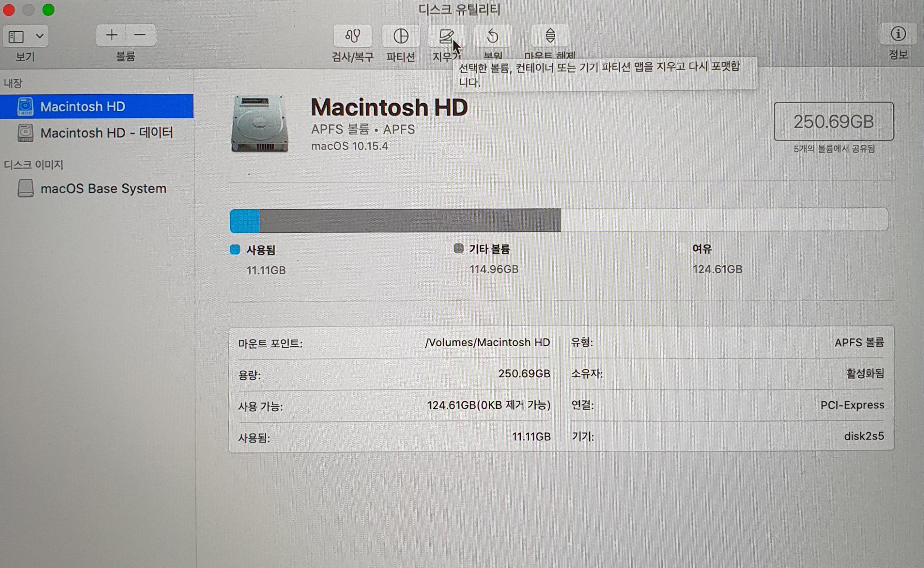Click the Restore (복원) arrow icon
Screen dimensions: 924x568
coord(493,36)
